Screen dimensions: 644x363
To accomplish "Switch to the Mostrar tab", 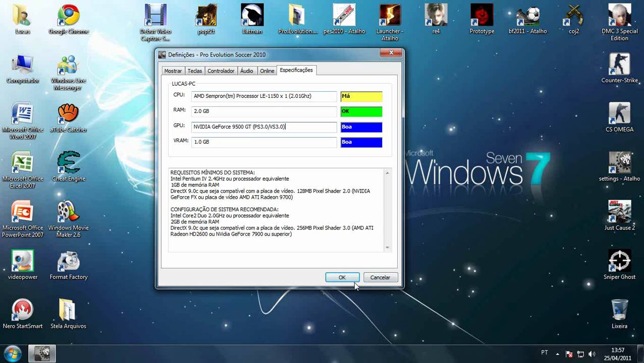I will pos(173,71).
